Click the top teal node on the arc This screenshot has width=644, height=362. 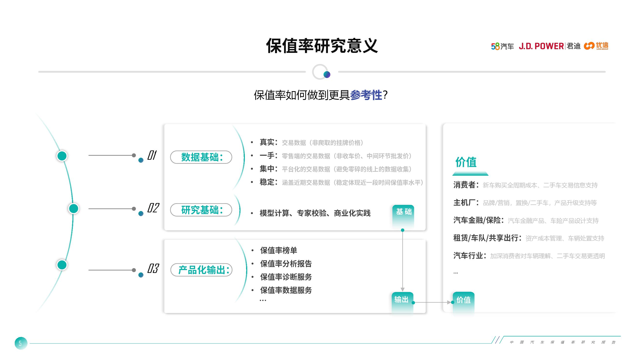(62, 156)
